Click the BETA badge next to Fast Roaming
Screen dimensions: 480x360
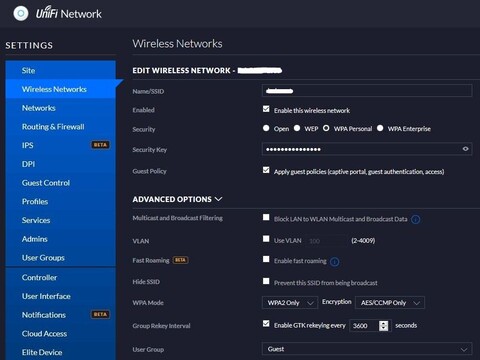point(180,260)
